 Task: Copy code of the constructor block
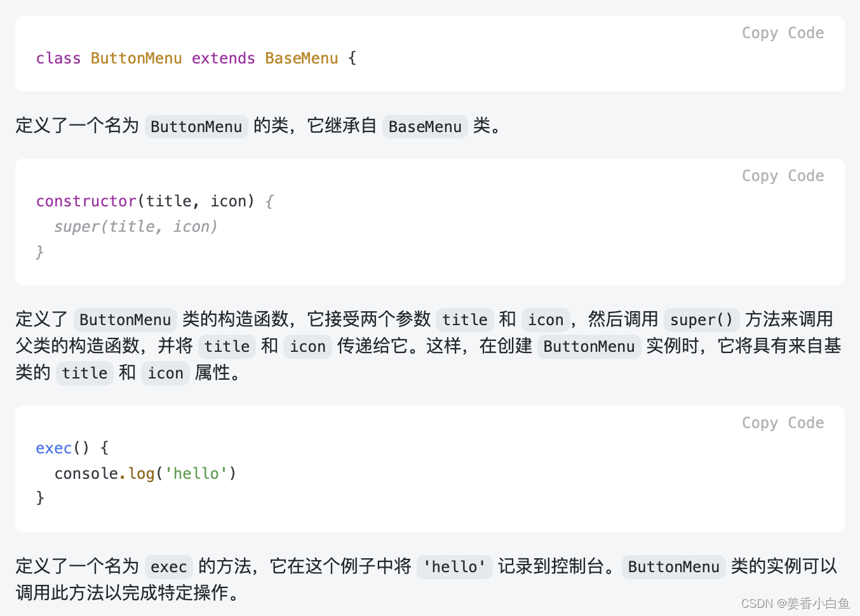click(x=783, y=176)
